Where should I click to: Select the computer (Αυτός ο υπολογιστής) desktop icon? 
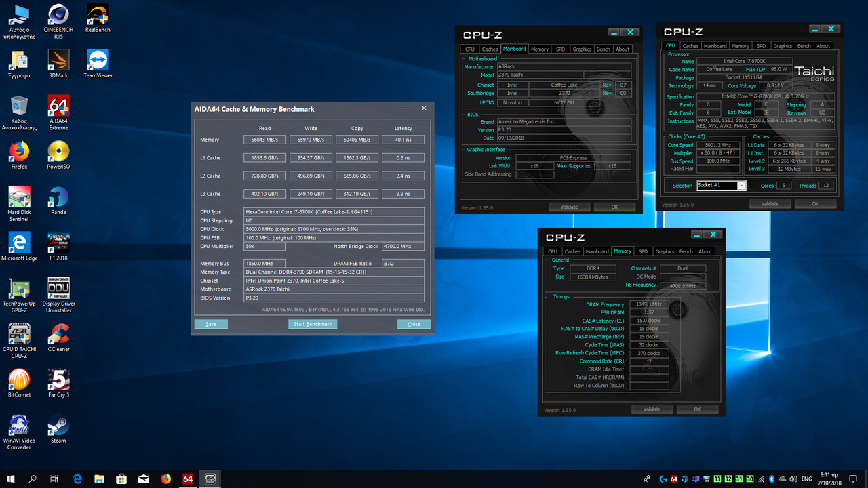pos(19,21)
